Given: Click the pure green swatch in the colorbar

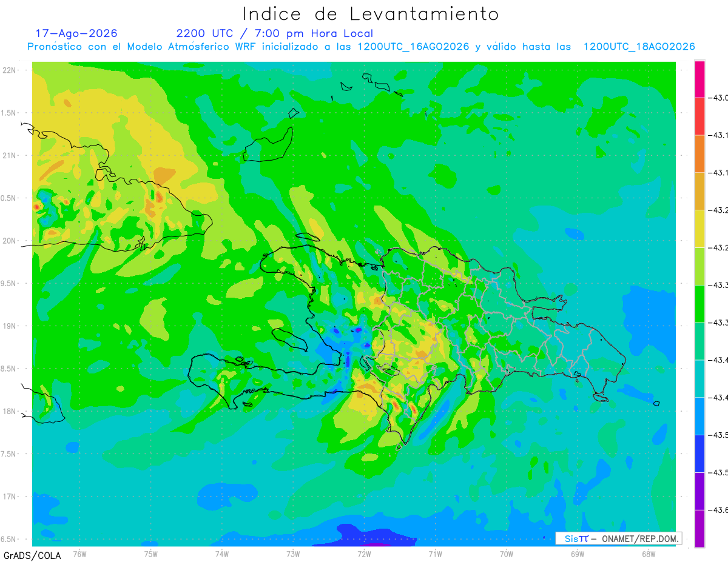Looking at the screenshot, I should coord(699,303).
